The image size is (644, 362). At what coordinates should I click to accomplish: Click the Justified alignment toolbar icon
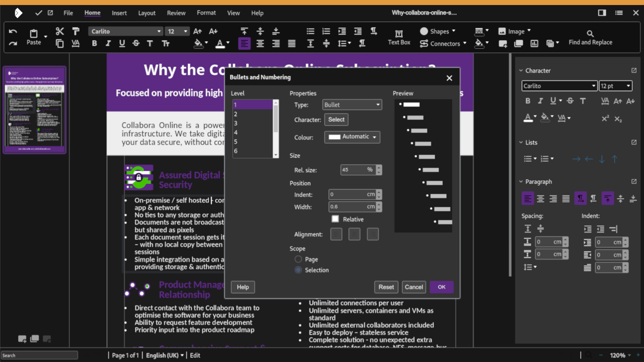(292, 44)
